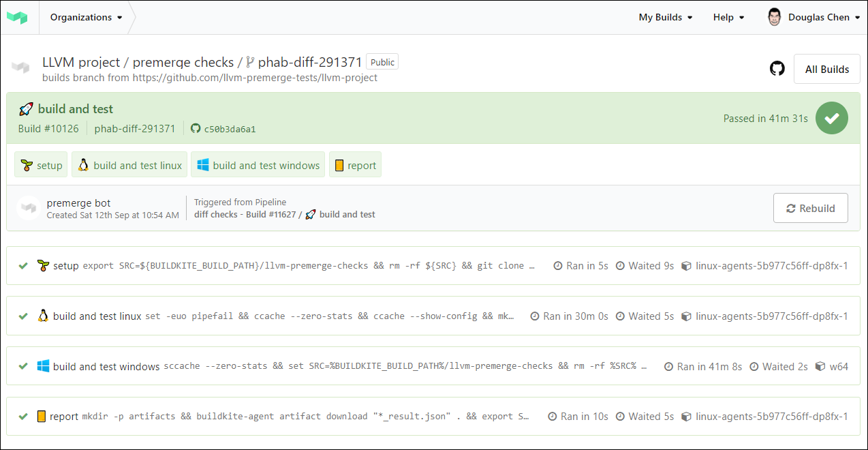
Task: Expand the My Builds dropdown
Action: tap(665, 17)
